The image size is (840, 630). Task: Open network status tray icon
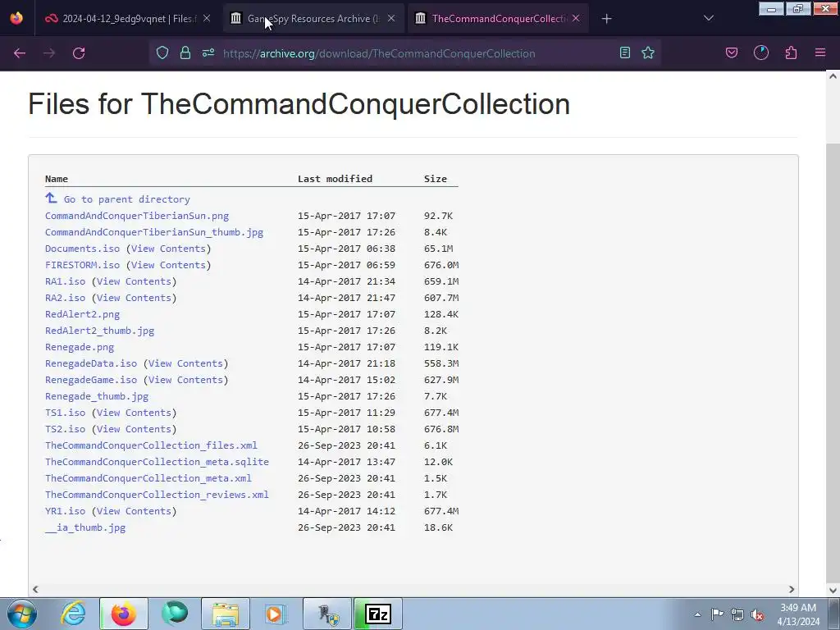(737, 614)
